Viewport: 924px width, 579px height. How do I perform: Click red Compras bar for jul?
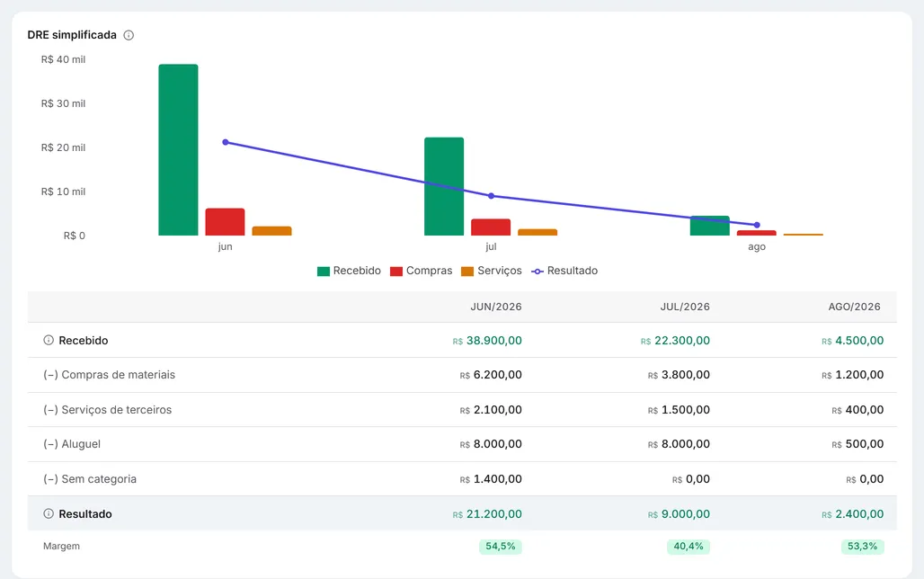click(x=491, y=227)
